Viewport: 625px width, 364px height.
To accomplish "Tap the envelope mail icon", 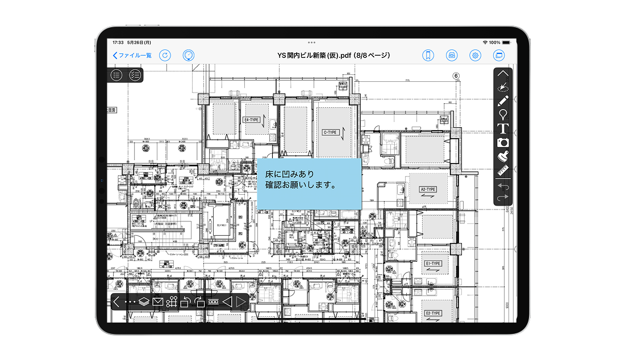I will pyautogui.click(x=158, y=302).
